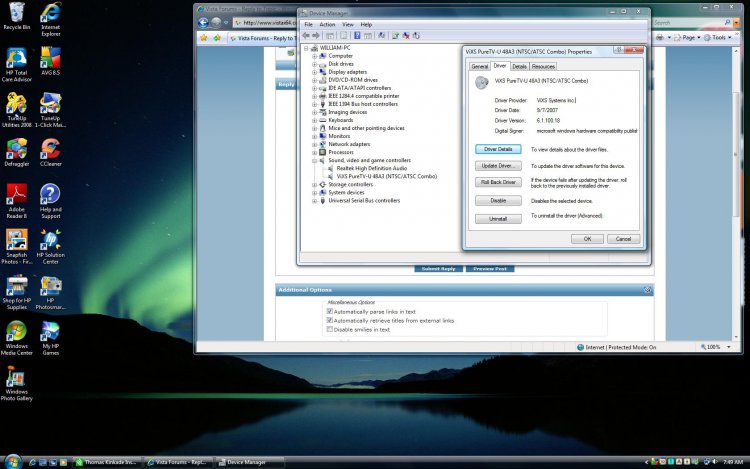The image size is (750, 469).
Task: Click the Favorites star in Internet Explorer
Action: (204, 37)
